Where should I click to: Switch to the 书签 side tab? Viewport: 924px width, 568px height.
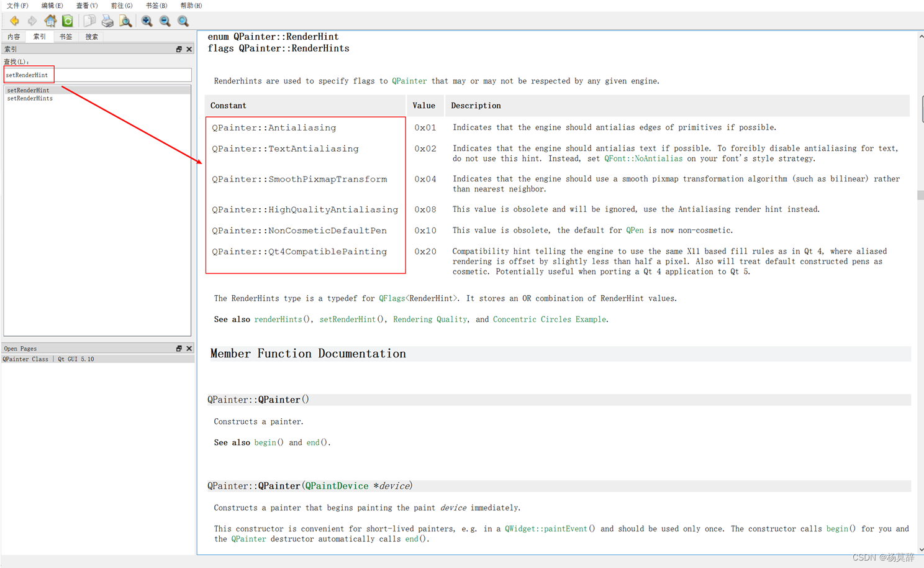click(x=66, y=37)
